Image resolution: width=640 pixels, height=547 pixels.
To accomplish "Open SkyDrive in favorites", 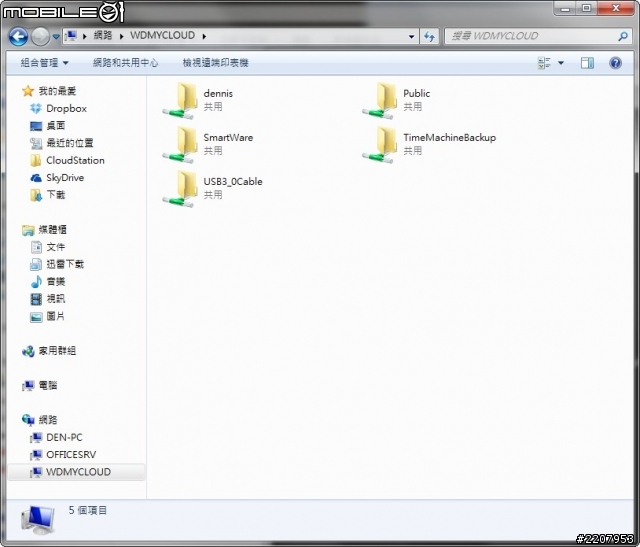I will coord(65,178).
